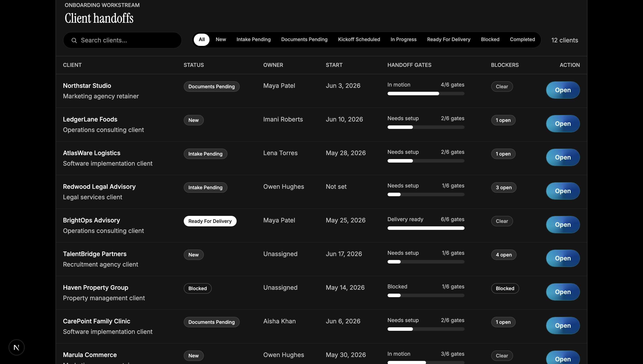Open AtlasWare Logistics row action
Image resolution: width=643 pixels, height=364 pixels.
click(x=563, y=157)
